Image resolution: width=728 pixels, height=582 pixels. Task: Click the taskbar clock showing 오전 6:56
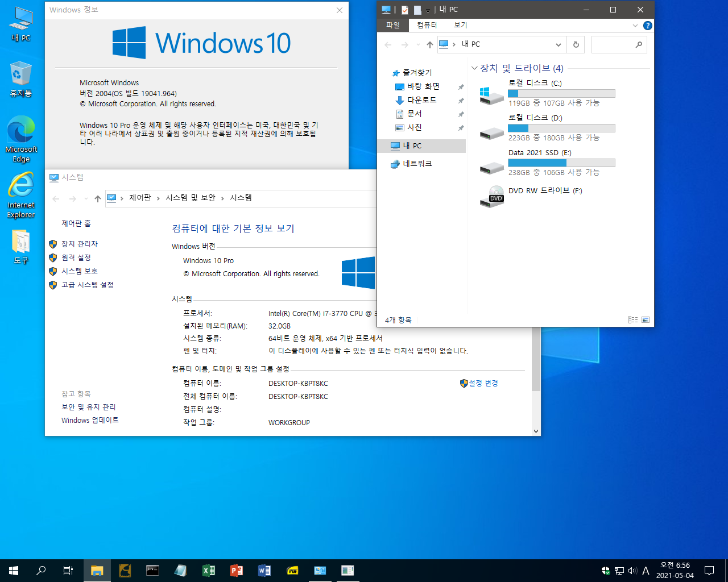coord(675,571)
